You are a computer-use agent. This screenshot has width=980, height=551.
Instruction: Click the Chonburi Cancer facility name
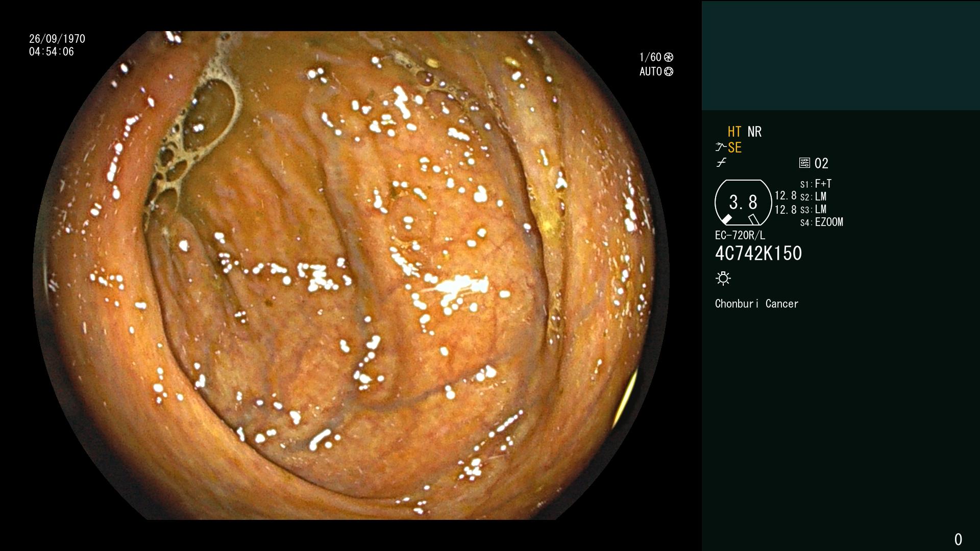756,304
